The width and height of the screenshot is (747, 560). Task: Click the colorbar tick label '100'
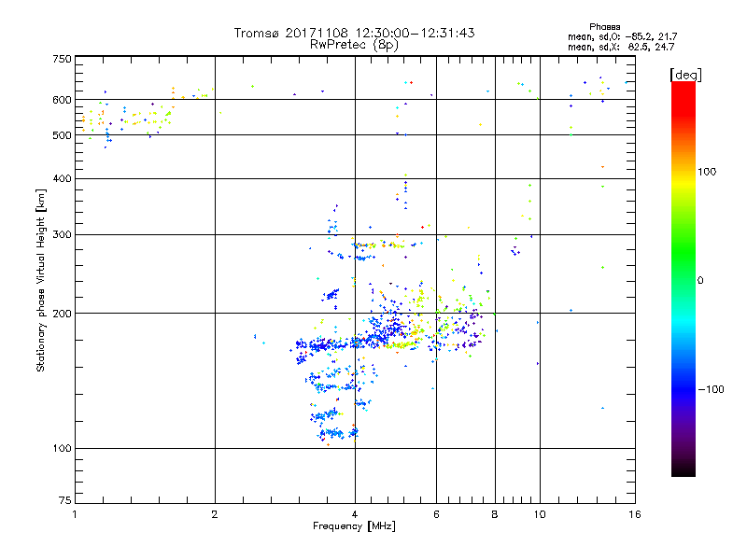(x=707, y=172)
